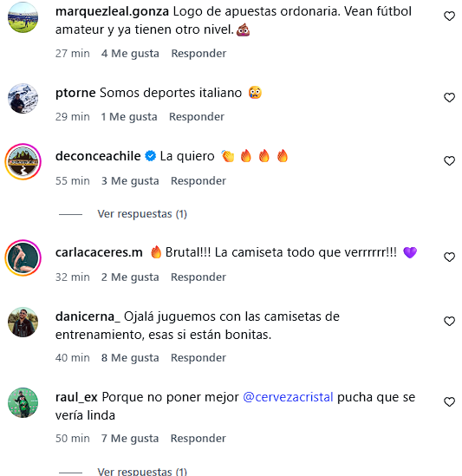Like the comment by marquezleal.gonza
The width and height of the screenshot is (462, 476).
(x=449, y=16)
